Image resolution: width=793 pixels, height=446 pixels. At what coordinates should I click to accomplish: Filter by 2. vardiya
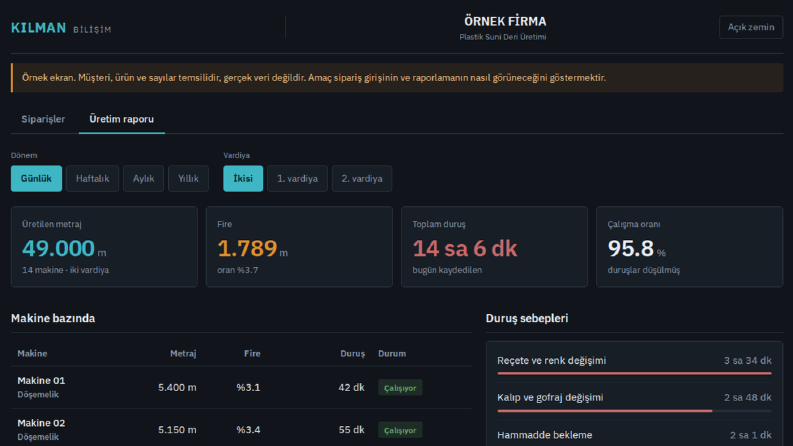pyautogui.click(x=362, y=179)
